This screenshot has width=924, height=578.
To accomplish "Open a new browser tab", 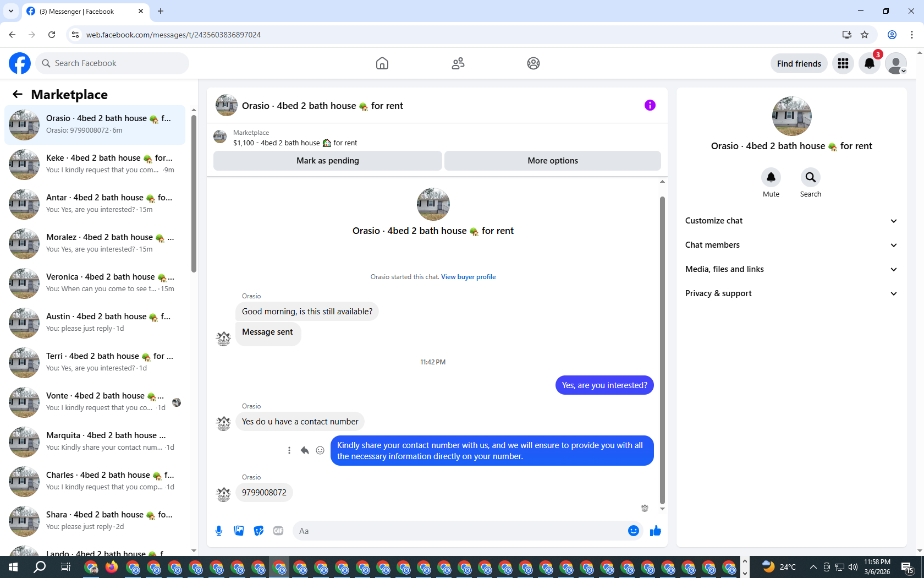I will [x=161, y=11].
